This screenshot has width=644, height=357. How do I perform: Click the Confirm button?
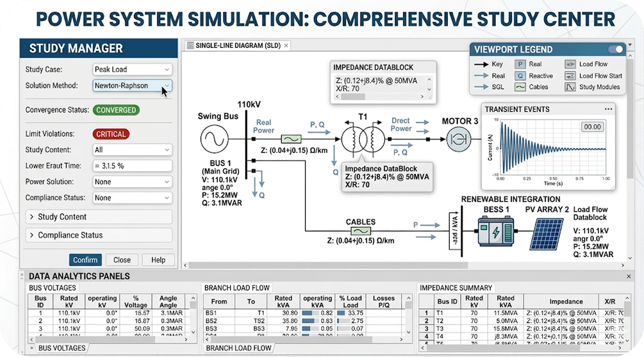pos(86,260)
